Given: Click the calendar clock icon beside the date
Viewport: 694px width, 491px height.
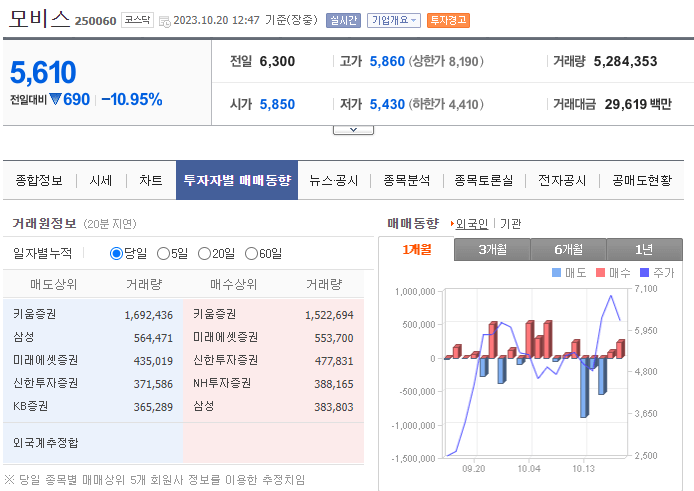Looking at the screenshot, I should 165,21.
